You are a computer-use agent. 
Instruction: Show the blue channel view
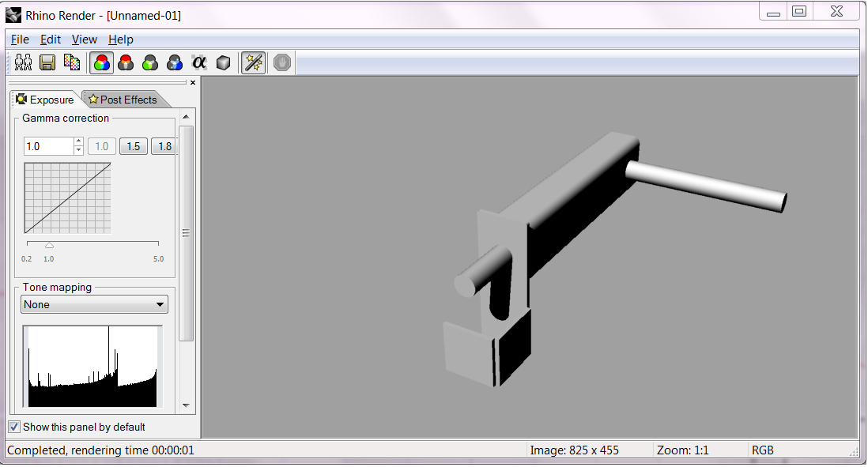(175, 62)
